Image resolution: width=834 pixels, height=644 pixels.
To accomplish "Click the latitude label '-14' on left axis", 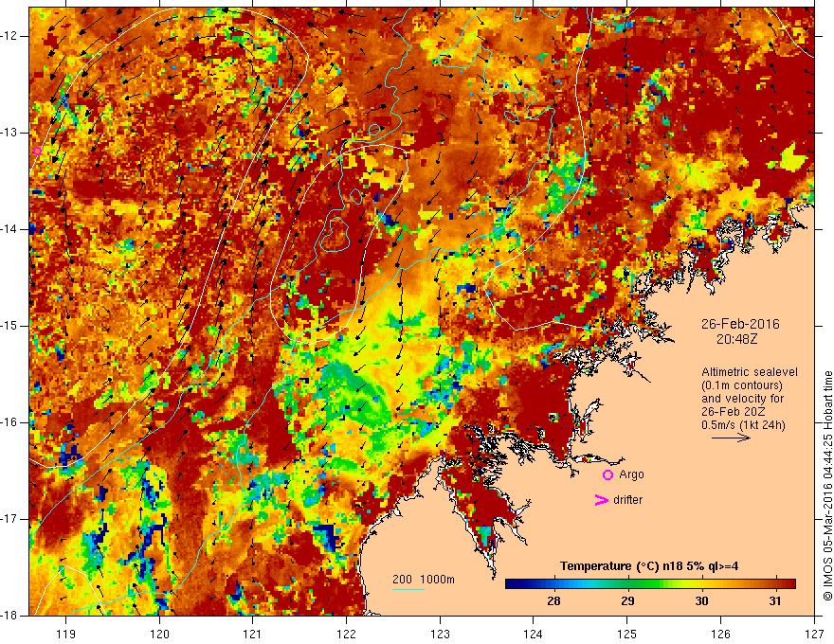I will [9, 229].
